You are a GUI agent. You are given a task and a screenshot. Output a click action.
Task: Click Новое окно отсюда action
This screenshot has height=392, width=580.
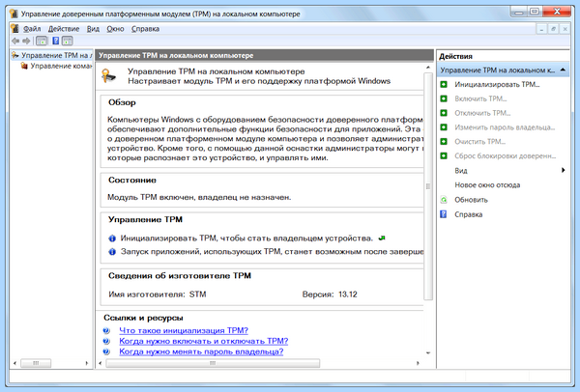(487, 185)
